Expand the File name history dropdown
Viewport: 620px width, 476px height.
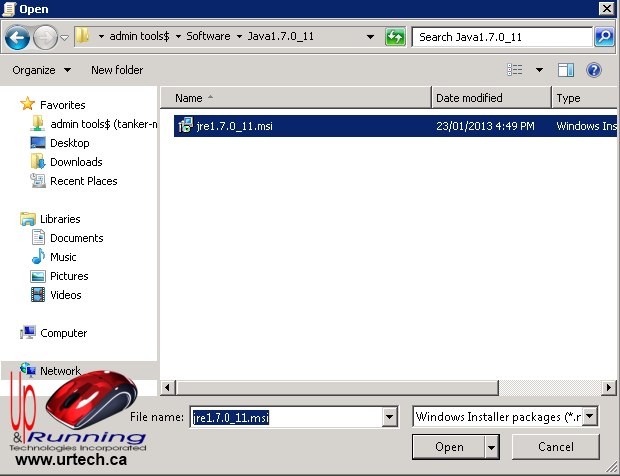pyautogui.click(x=389, y=417)
